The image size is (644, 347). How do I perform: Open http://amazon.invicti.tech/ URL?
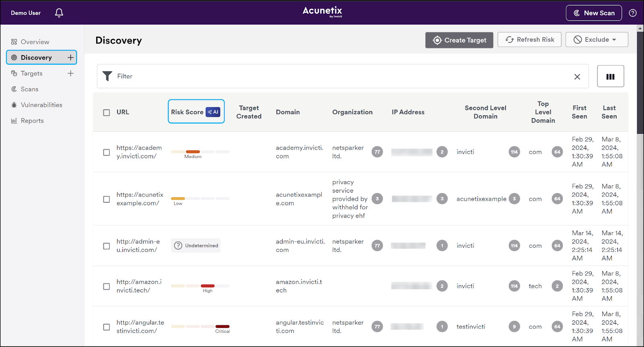[x=139, y=286]
